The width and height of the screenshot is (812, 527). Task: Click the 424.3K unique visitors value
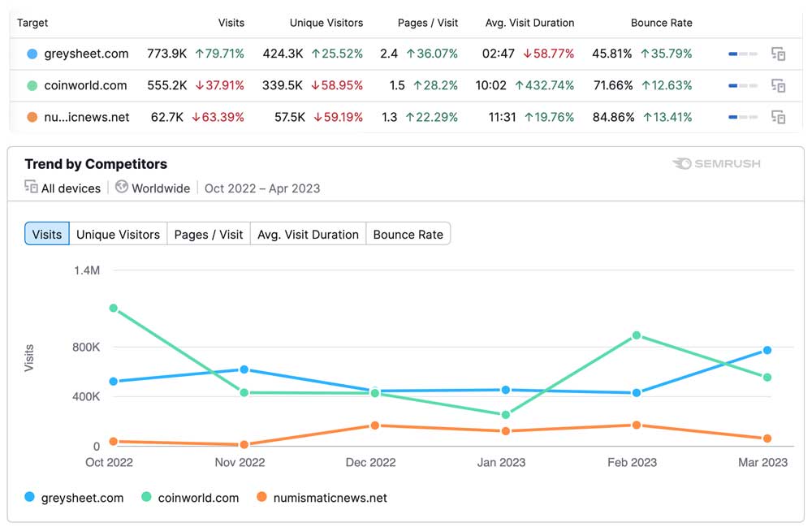283,54
